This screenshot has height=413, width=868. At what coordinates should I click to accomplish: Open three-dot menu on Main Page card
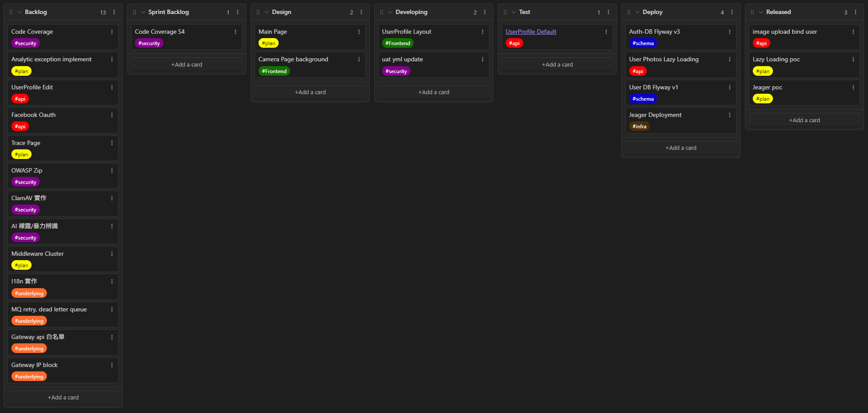click(359, 32)
